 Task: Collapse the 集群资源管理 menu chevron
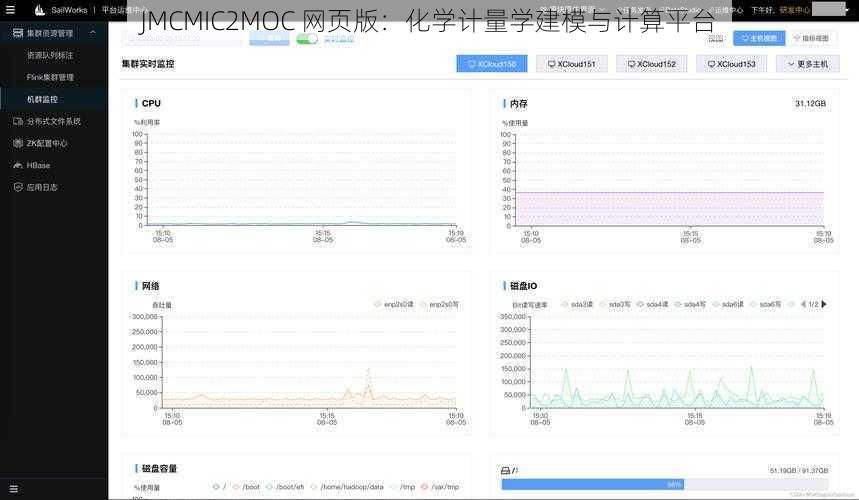(x=93, y=33)
